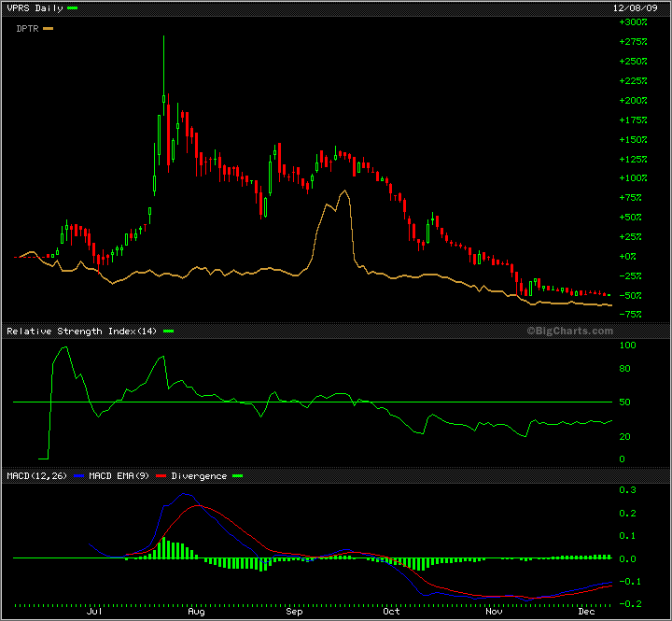Open the BigCharts.com watermark link
The image size is (672, 621).
tap(569, 331)
